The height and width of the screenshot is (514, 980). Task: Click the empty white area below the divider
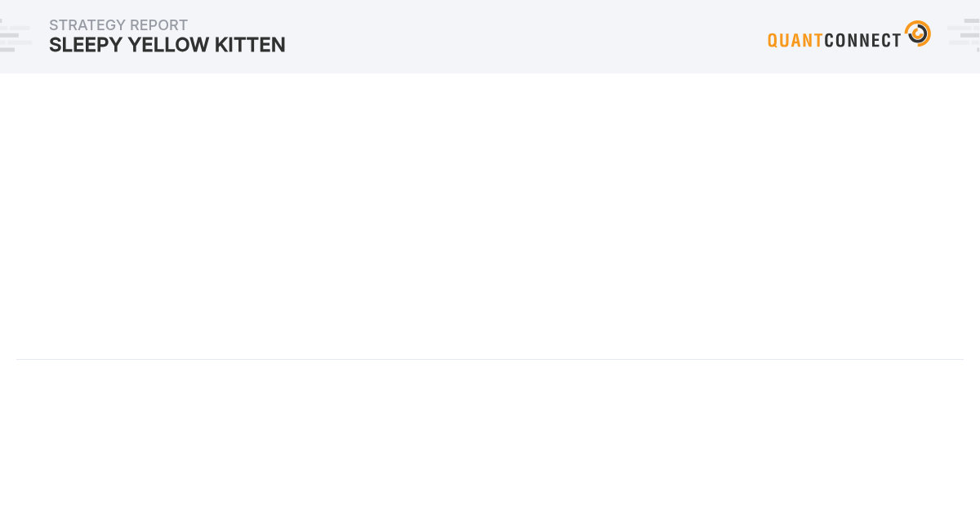[490, 436]
